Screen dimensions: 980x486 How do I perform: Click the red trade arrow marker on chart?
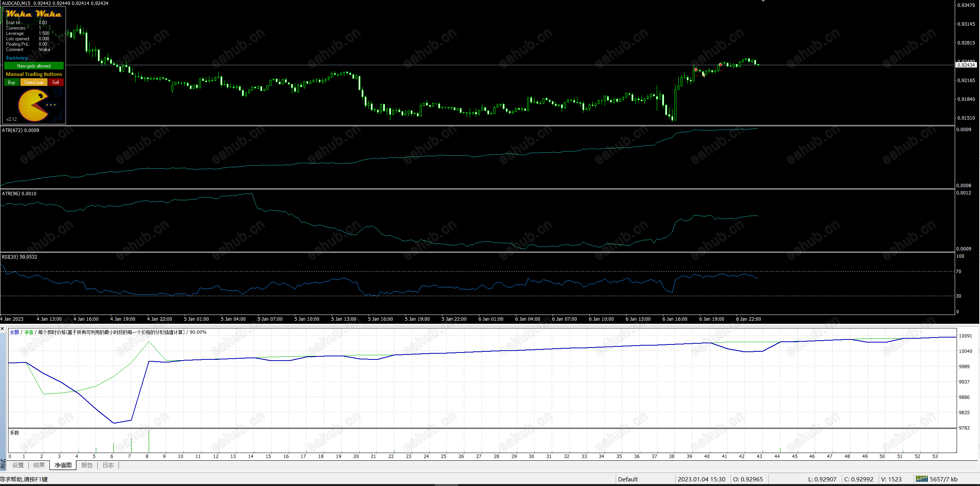click(696, 69)
